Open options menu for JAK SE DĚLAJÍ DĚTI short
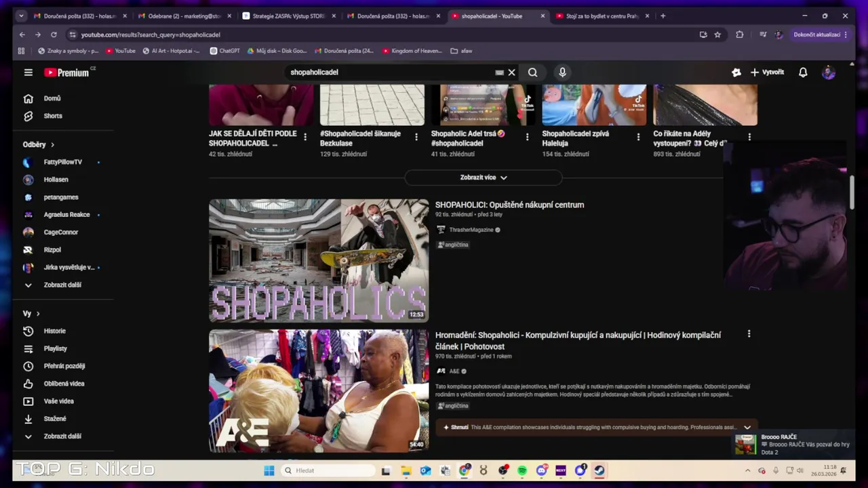 [x=305, y=138]
